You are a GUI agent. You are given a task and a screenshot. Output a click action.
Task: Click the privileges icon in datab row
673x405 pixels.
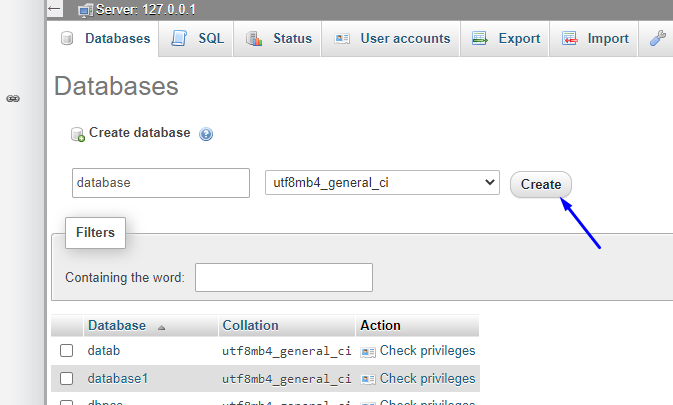(x=368, y=352)
